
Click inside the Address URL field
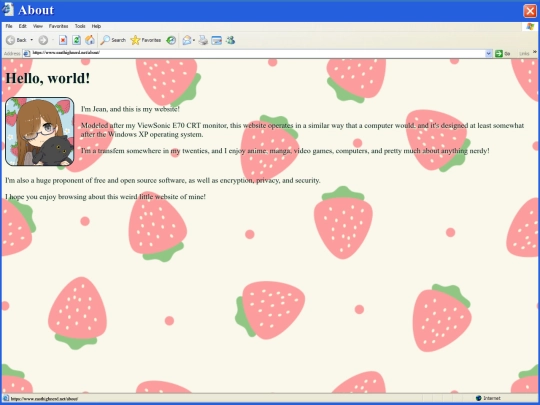[258, 53]
